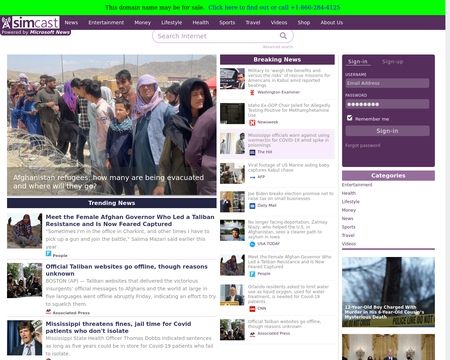Click the Orlando residents story thumbnail

point(232,295)
